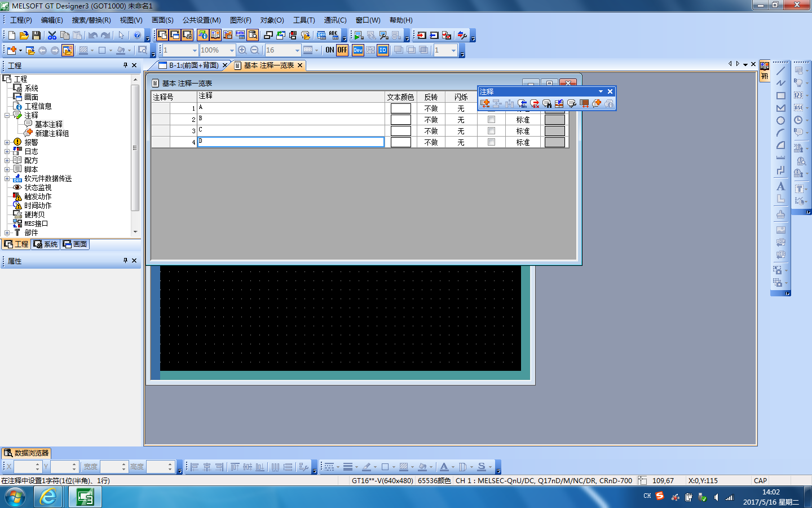
Task: Click the comment text cell containing B
Action: pos(290,120)
